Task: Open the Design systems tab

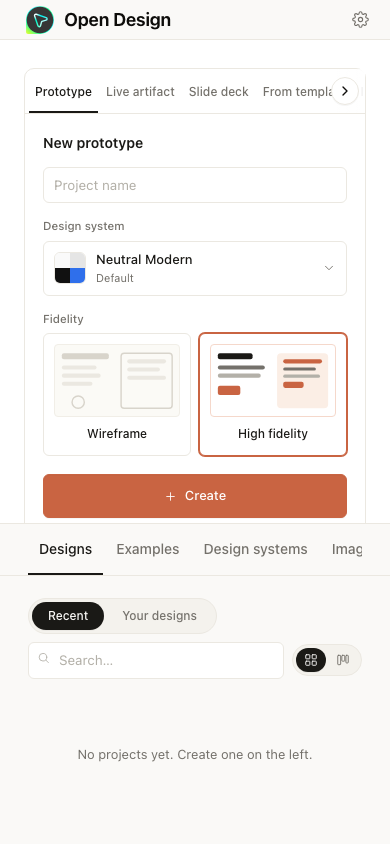Action: pos(256,550)
